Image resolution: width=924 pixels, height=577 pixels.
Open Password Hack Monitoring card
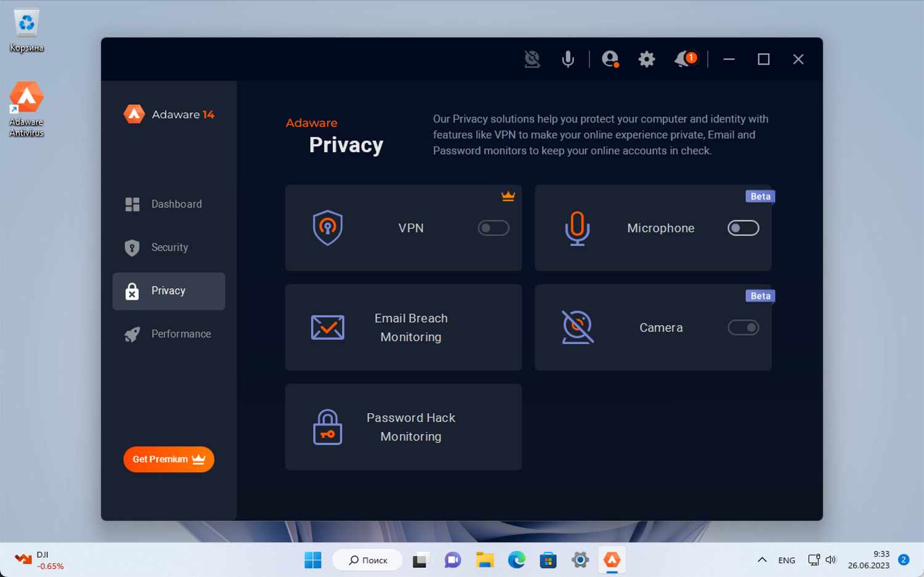tap(403, 427)
